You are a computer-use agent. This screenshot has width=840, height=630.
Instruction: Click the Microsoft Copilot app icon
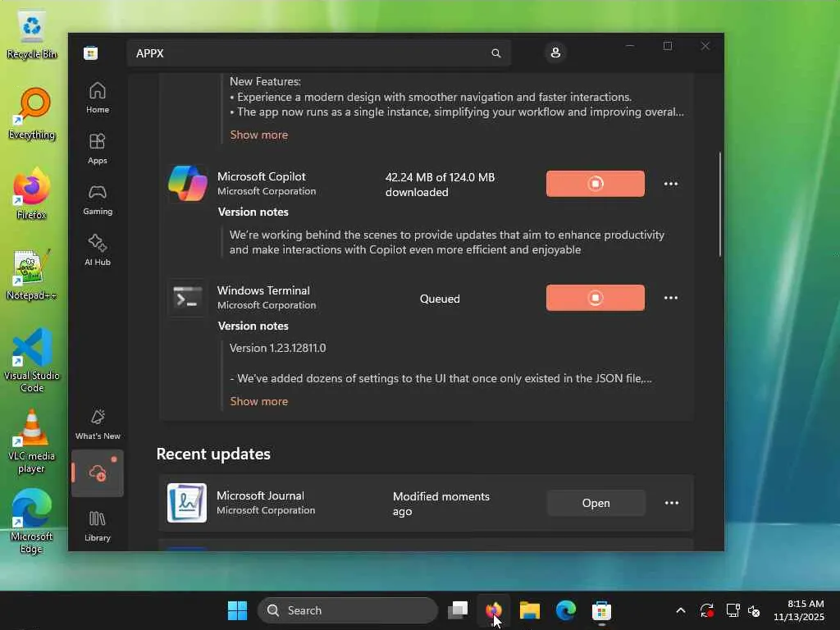pos(187,184)
